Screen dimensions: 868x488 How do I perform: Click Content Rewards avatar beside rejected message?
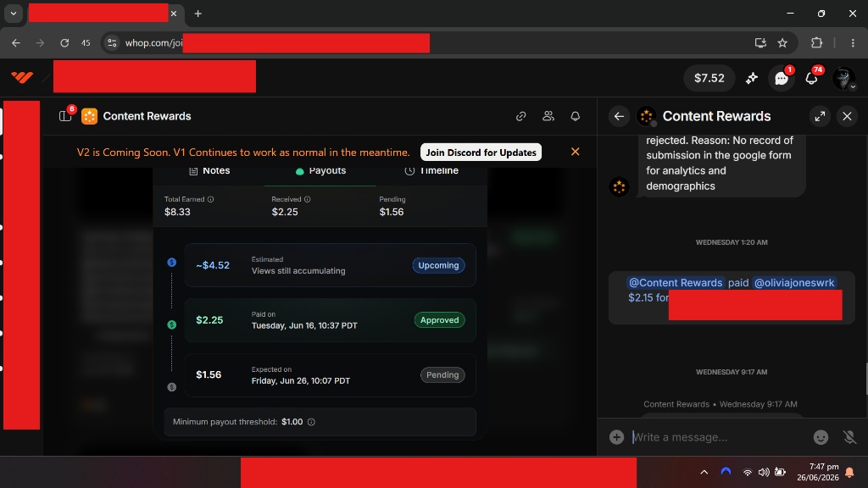click(619, 187)
